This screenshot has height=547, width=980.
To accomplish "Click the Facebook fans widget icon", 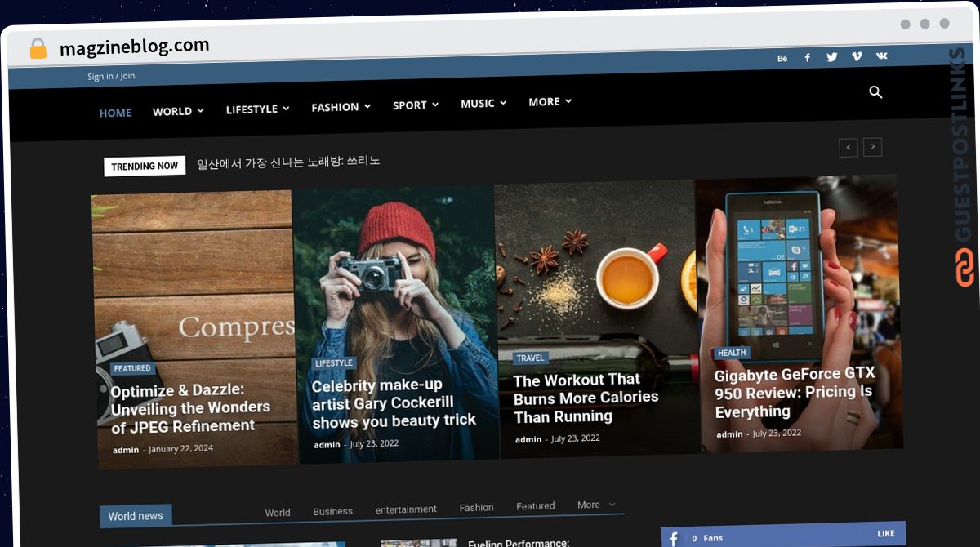I will [x=674, y=539].
